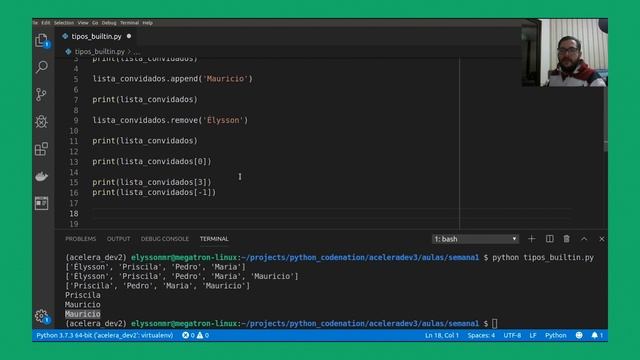The image size is (640, 360).
Task: Change indentation via Spaces: 4
Action: coord(481,335)
